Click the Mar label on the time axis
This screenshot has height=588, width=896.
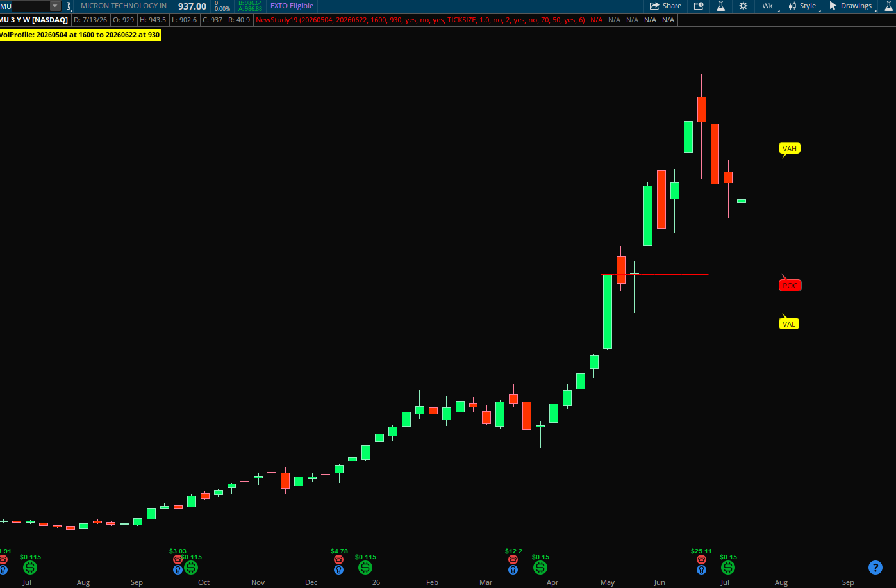click(486, 582)
